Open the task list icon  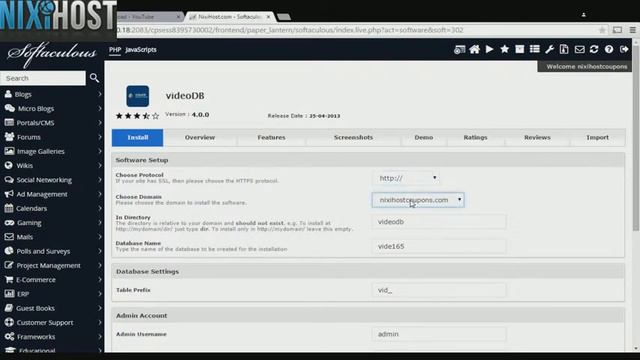tap(534, 49)
